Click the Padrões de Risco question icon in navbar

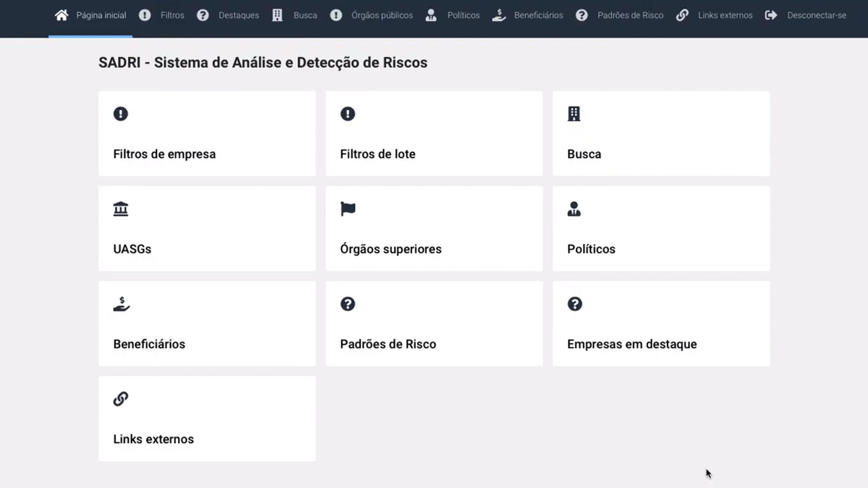pyautogui.click(x=581, y=15)
